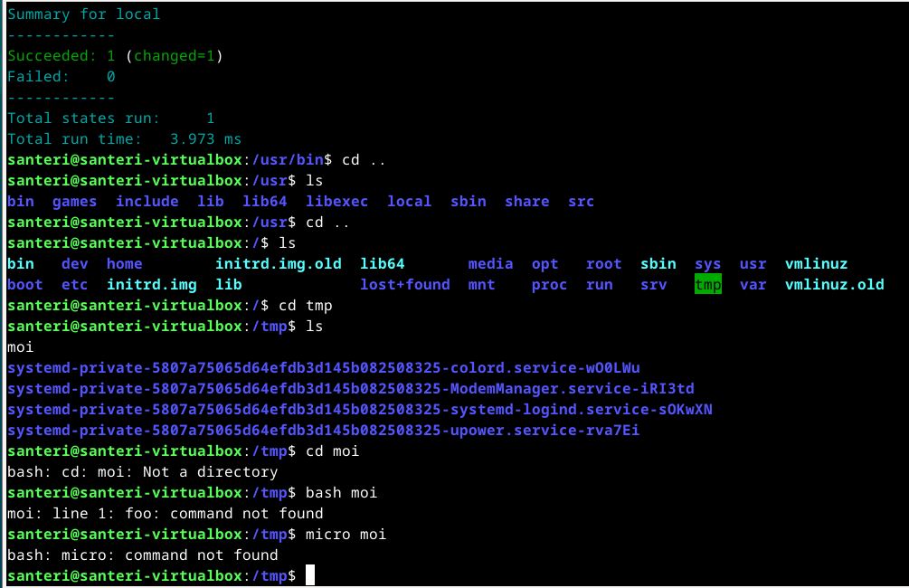
Task: Select the 'games' directory in the /usr listing
Action: coord(74,202)
